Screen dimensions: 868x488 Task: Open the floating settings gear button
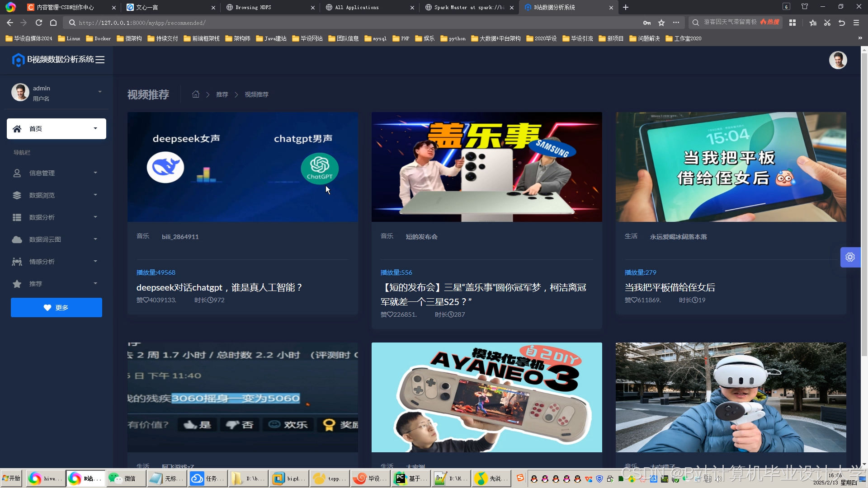click(850, 257)
